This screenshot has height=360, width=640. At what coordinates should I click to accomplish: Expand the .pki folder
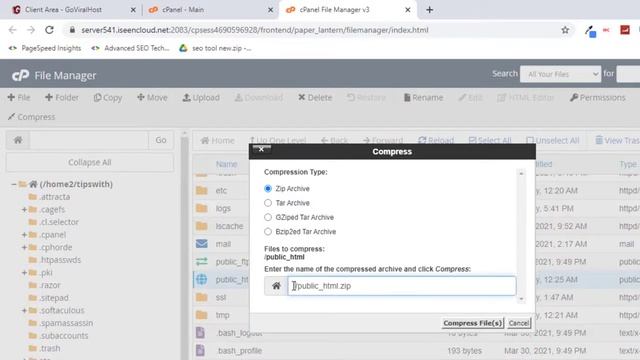[24, 273]
